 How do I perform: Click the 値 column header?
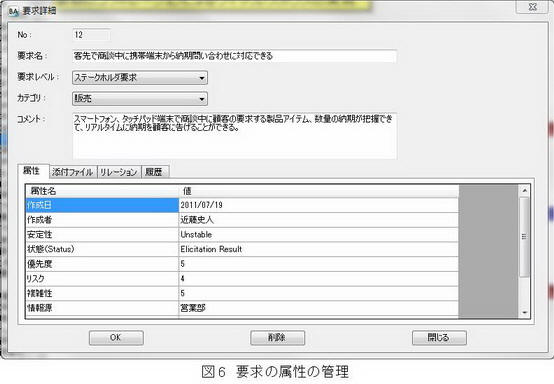319,191
